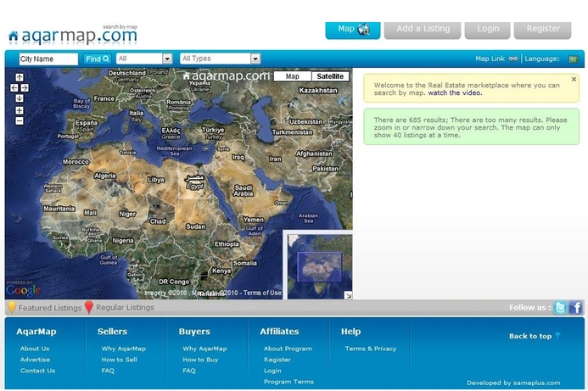Screen dimensions: 588x391
Task: Open Register link under Affiliates
Action: point(277,360)
